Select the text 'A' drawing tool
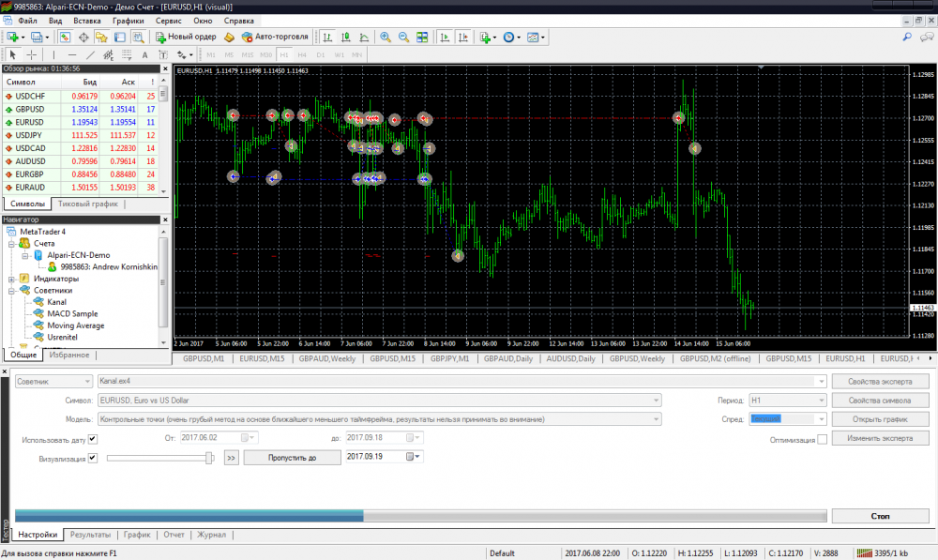Viewport: 938px width, 560px height. pos(144,55)
